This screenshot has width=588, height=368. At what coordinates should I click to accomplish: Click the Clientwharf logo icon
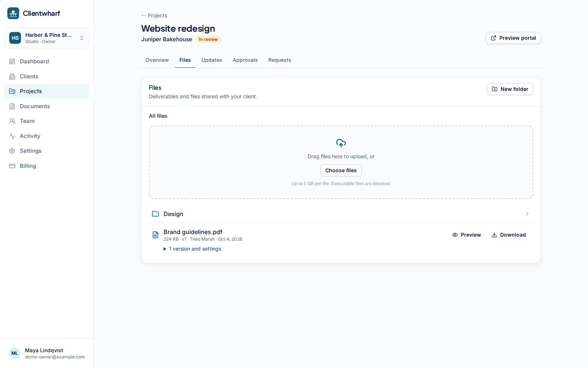pos(13,13)
